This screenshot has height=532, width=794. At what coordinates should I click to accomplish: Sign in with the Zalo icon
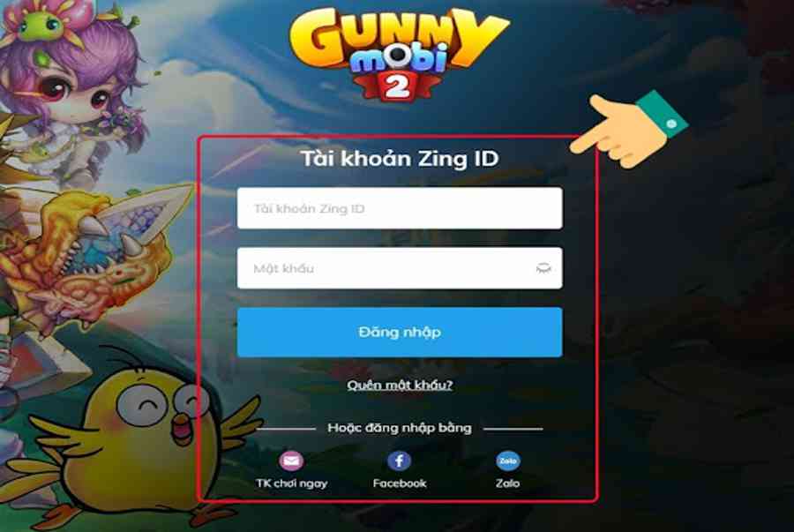tap(507, 461)
